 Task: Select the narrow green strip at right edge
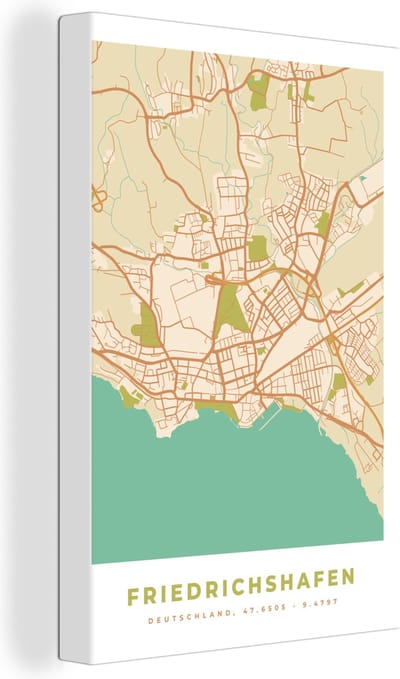(x=351, y=289)
